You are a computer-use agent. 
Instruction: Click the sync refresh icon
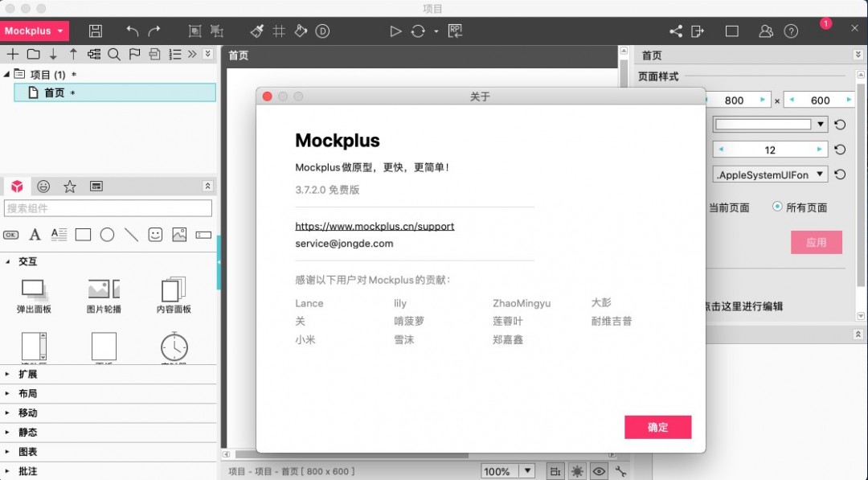tap(418, 31)
